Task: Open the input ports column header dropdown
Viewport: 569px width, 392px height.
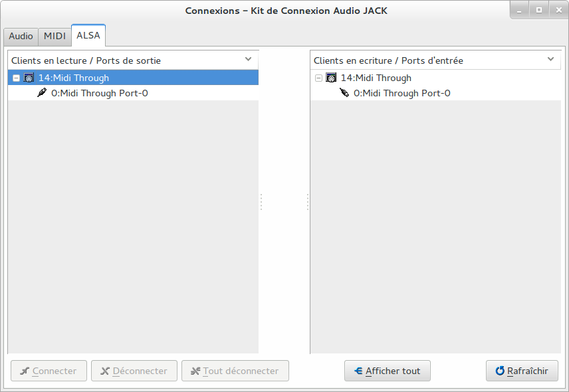Action: pos(550,59)
